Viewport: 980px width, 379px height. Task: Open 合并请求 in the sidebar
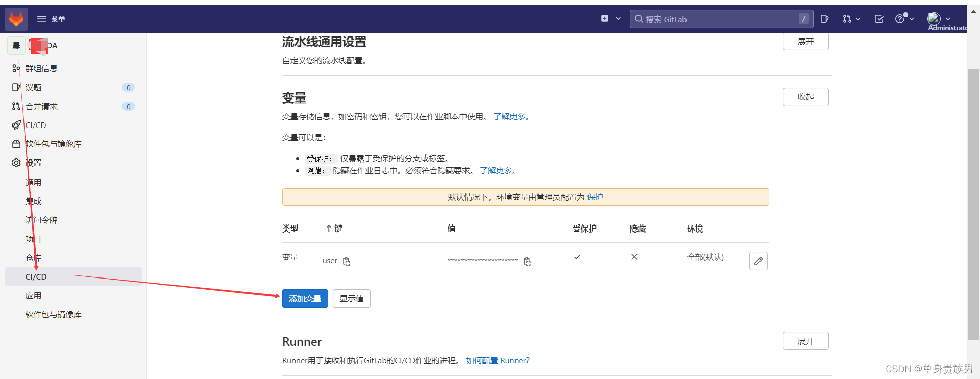point(42,106)
